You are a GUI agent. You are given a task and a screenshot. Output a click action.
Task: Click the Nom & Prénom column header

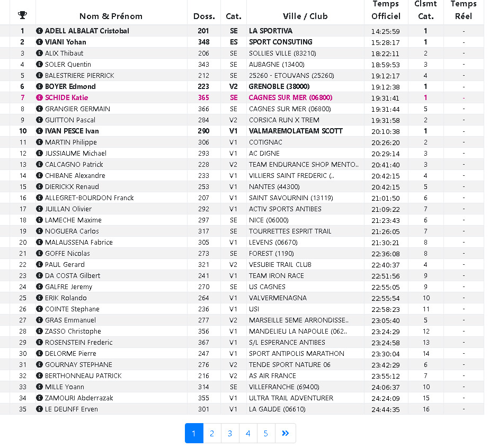click(111, 16)
